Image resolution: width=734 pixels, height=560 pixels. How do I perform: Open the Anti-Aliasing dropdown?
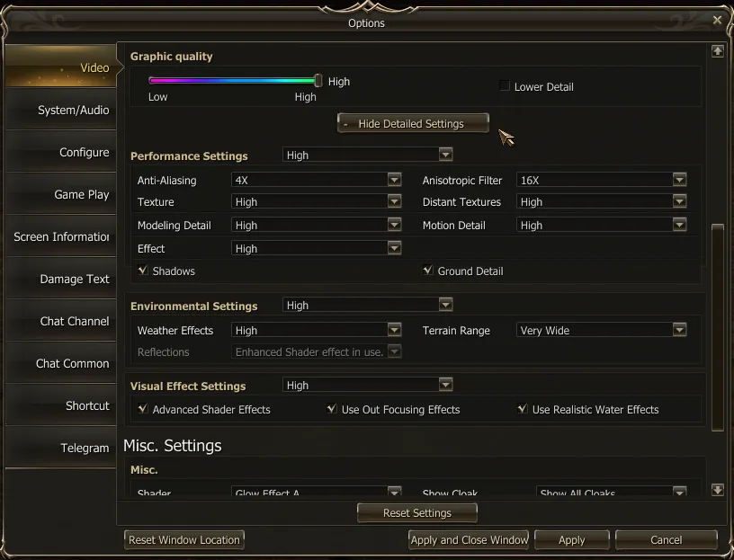(317, 180)
